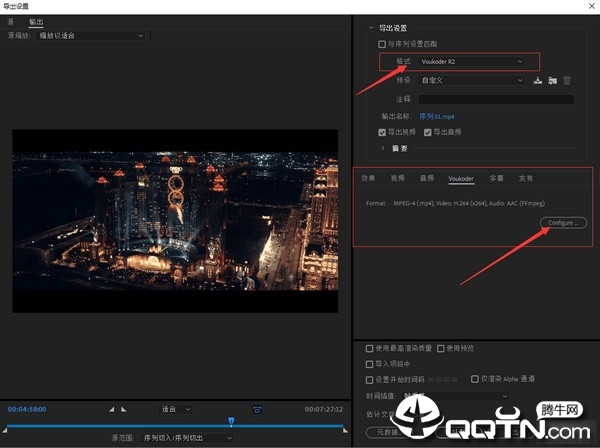Screen dimensions: 600x448
Task: Collapse the Export Settings section
Action: tap(371, 28)
